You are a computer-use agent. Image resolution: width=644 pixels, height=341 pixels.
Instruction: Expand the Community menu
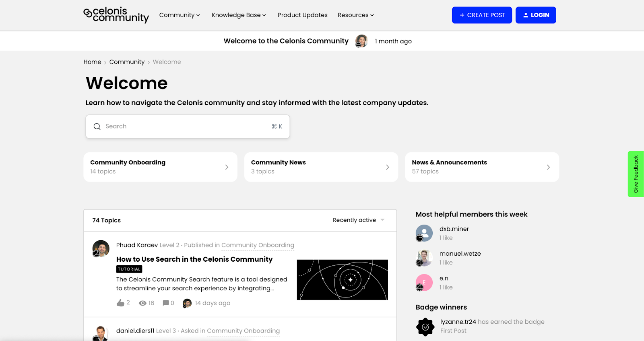click(x=180, y=15)
